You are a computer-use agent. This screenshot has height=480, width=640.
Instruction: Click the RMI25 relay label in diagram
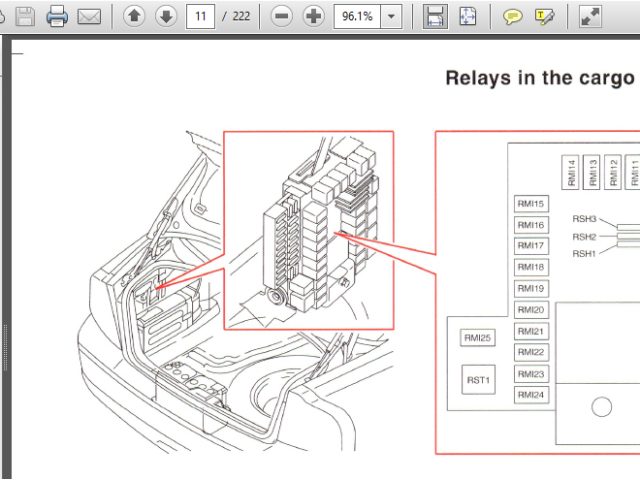point(477,338)
